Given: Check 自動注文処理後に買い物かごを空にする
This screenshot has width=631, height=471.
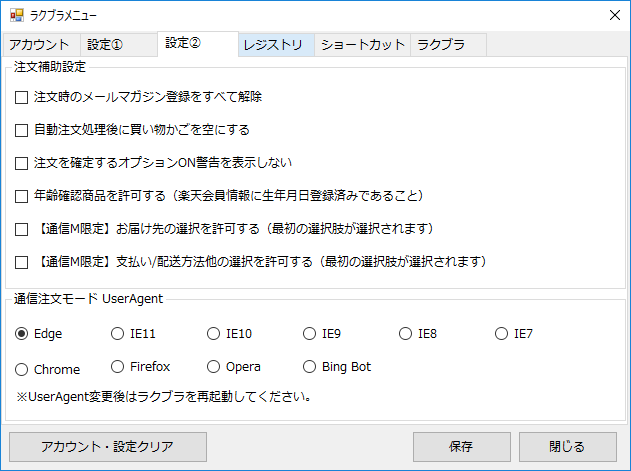Looking at the screenshot, I should [22, 130].
